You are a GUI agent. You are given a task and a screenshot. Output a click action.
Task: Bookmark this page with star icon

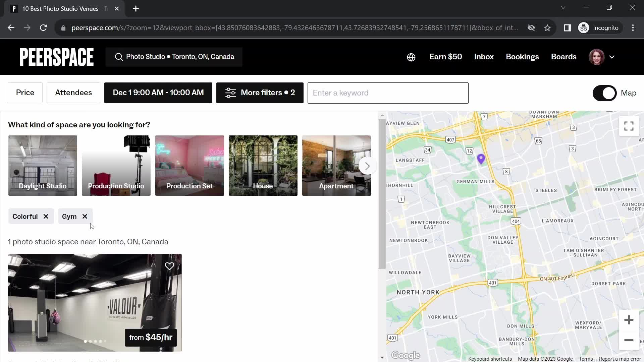pos(547,28)
